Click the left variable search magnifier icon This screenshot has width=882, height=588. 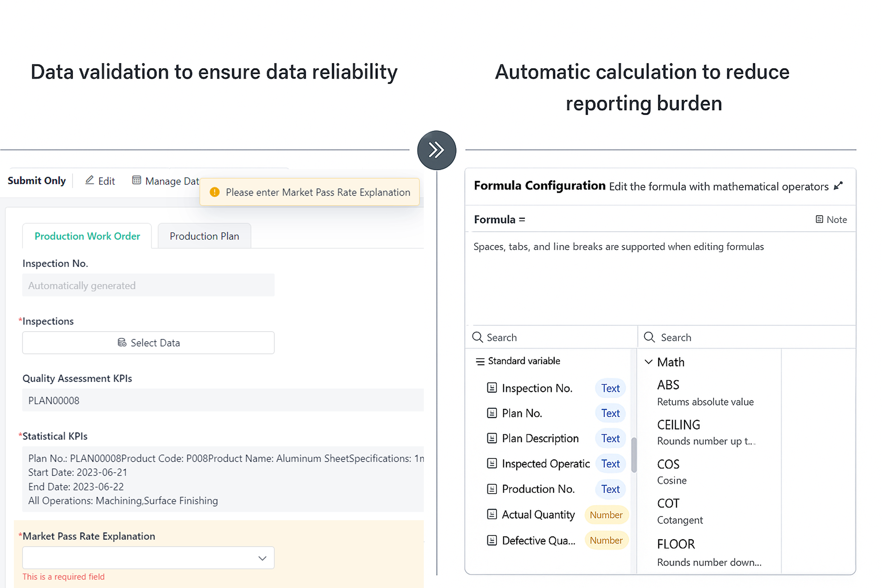click(477, 337)
